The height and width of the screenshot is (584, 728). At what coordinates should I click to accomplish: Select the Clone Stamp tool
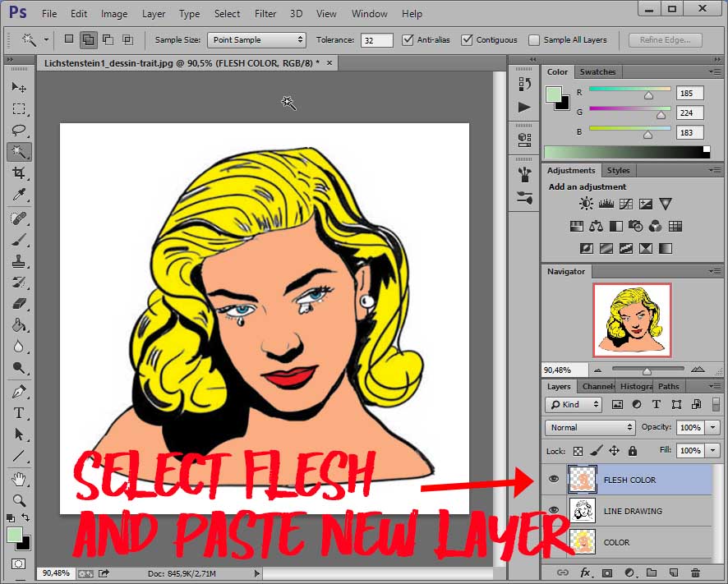tap(19, 261)
